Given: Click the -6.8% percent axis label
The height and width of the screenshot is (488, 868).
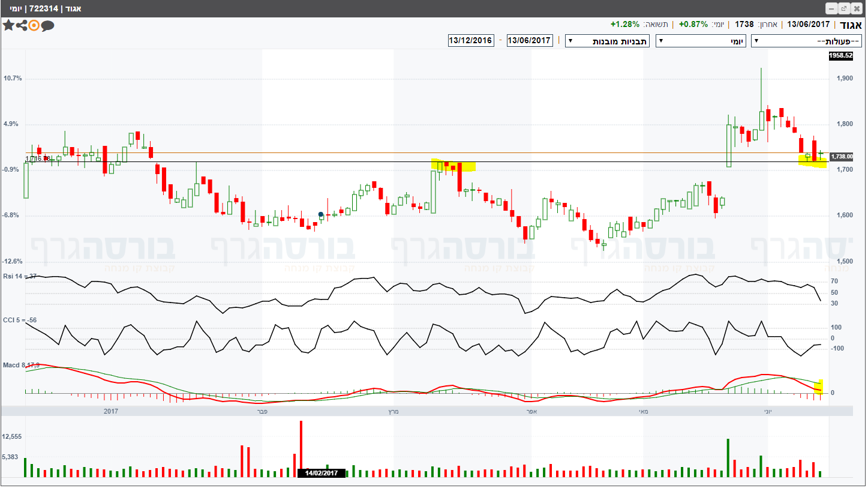Looking at the screenshot, I should (12, 215).
